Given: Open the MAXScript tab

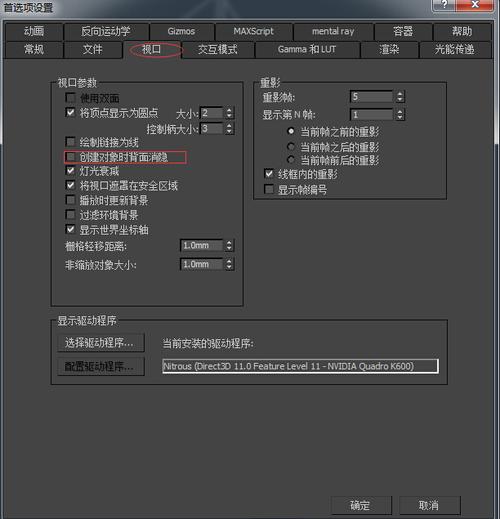Looking at the screenshot, I should [x=254, y=32].
